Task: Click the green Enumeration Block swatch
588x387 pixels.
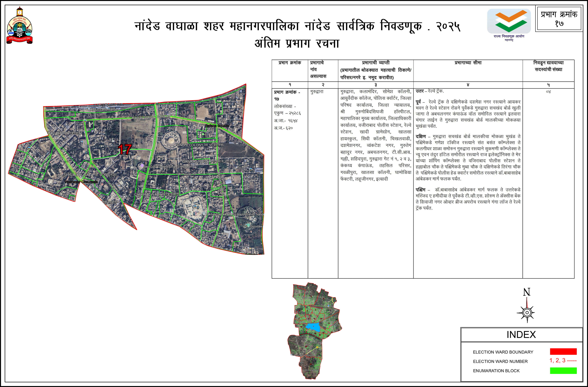Action: [x=563, y=371]
